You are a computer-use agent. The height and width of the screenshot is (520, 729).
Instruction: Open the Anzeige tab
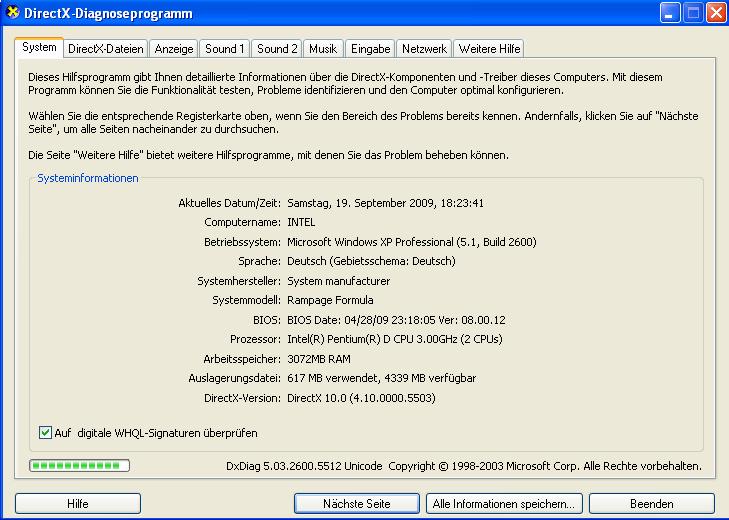(x=174, y=48)
